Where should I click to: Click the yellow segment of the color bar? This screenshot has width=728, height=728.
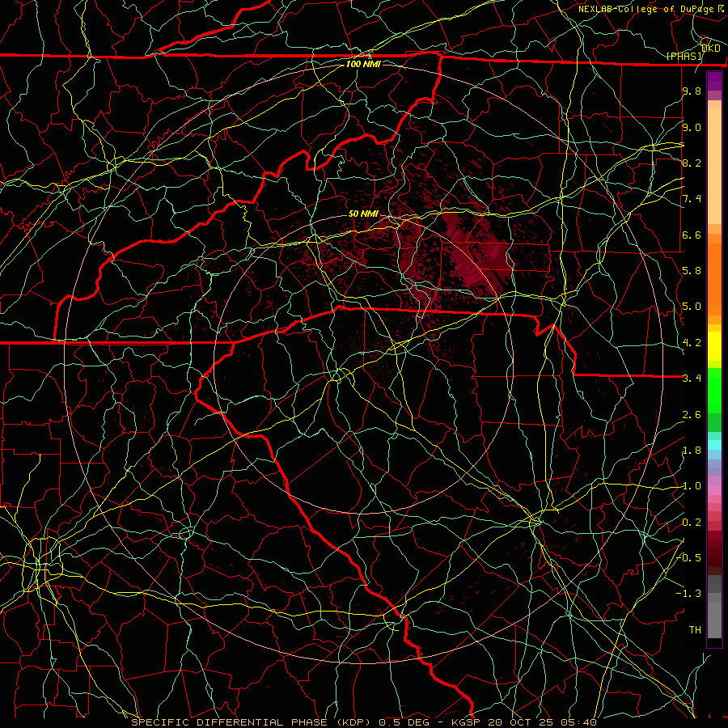pyautogui.click(x=714, y=346)
